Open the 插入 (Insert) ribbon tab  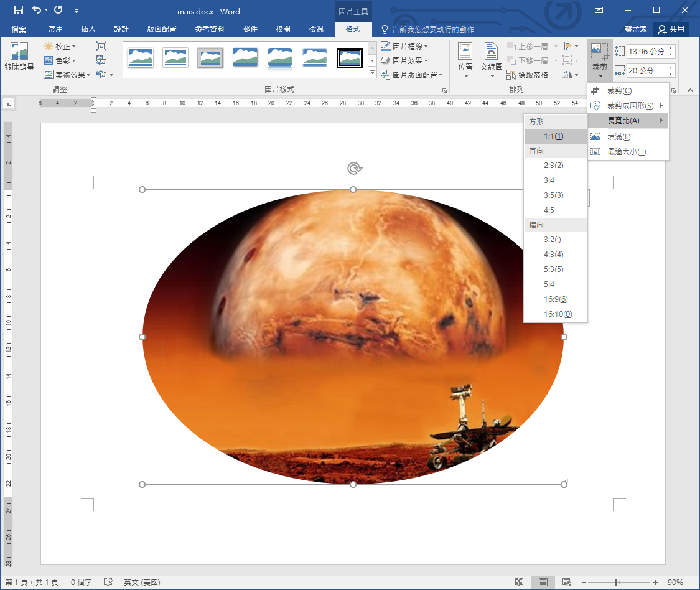point(88,29)
